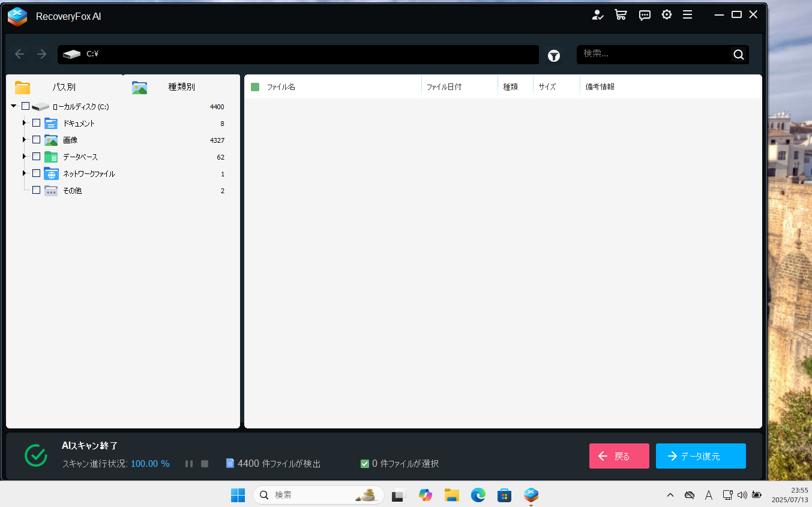The width and height of the screenshot is (812, 507).
Task: Sort by 種類 column header
Action: click(510, 87)
